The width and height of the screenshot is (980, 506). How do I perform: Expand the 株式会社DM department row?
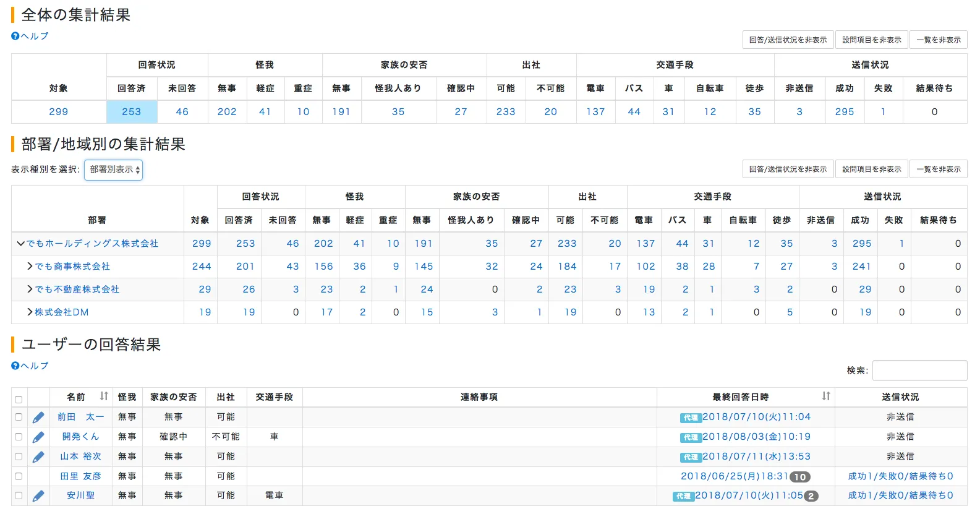[30, 312]
